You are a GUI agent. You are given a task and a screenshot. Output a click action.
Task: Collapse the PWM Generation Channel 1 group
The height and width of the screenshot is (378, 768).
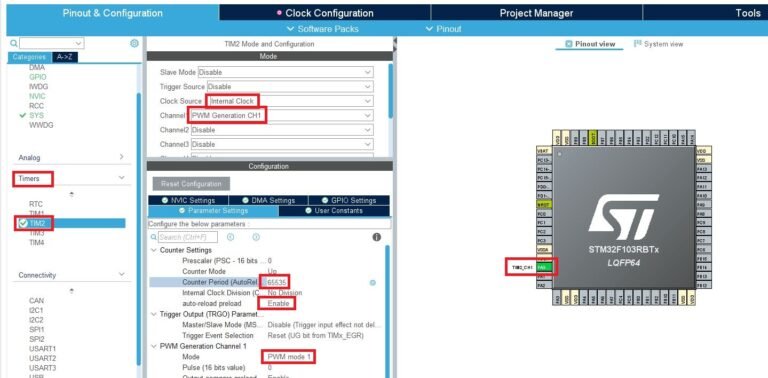click(153, 346)
